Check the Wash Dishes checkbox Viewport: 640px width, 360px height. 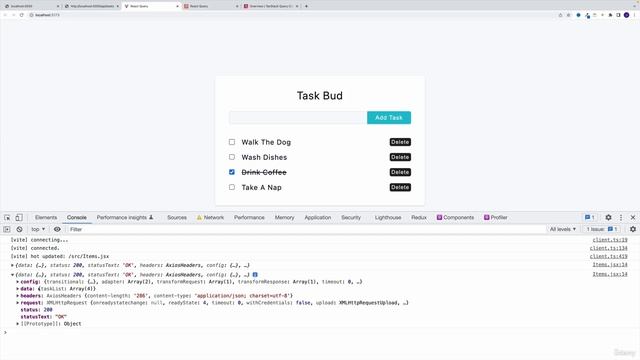(232, 157)
